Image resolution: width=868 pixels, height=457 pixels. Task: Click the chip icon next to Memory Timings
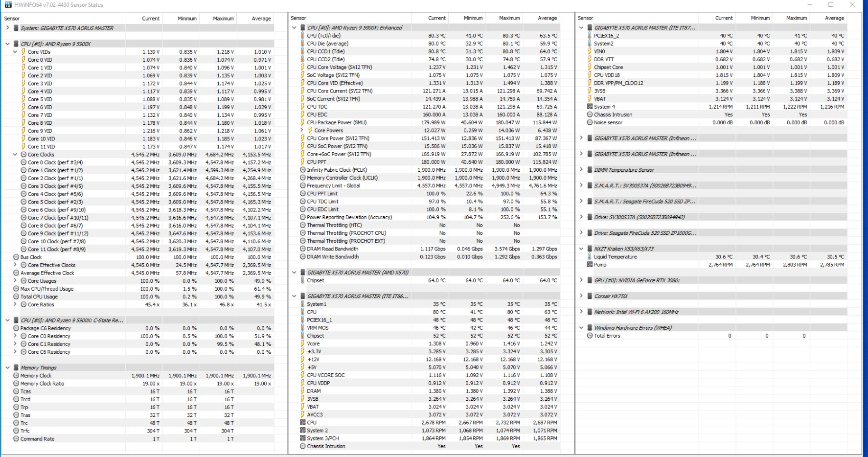point(16,367)
